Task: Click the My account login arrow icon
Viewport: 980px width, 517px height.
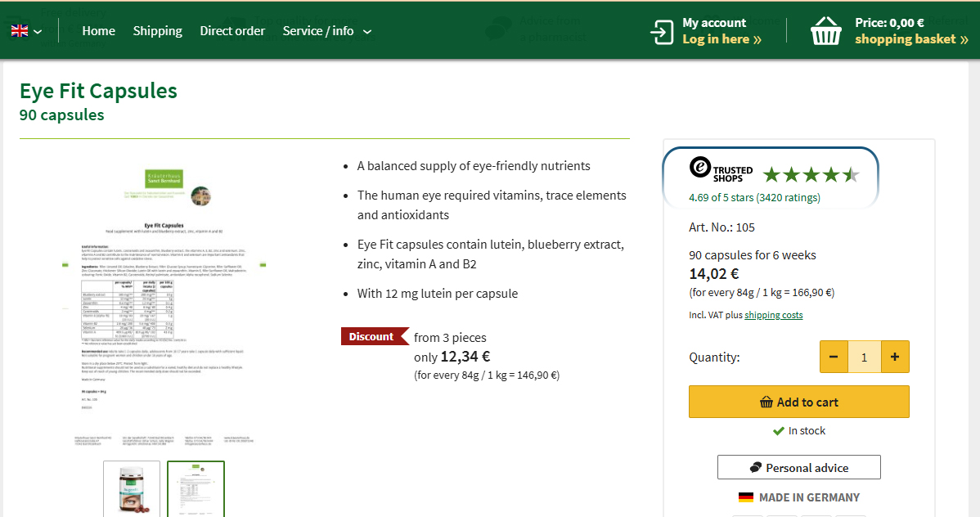Action: pyautogui.click(x=661, y=31)
